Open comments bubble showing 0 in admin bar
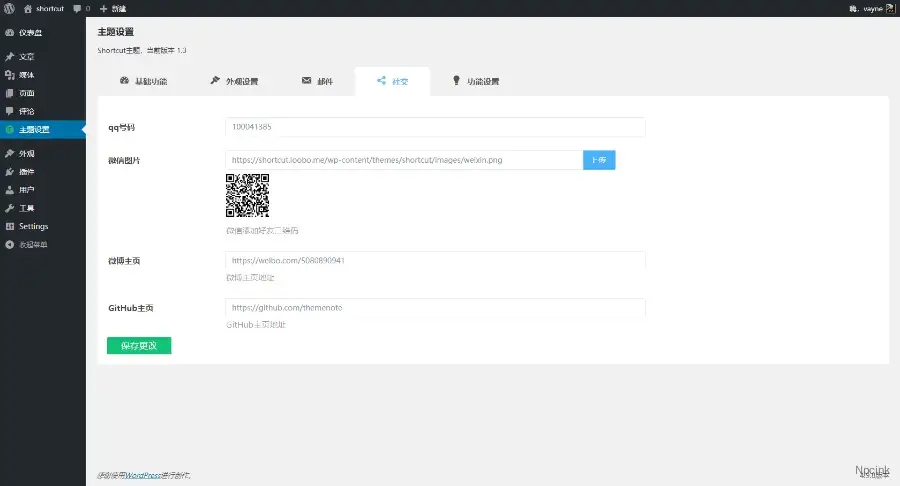Image resolution: width=900 pixels, height=486 pixels. [x=82, y=9]
